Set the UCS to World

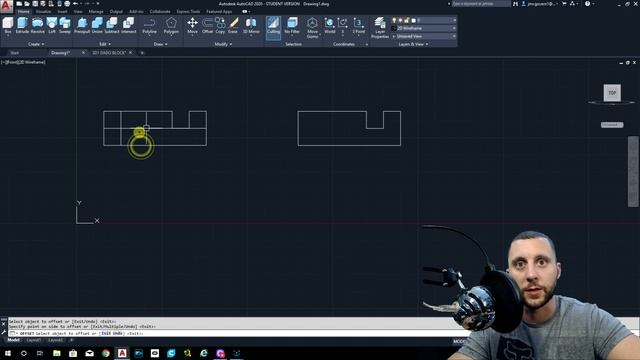[x=330, y=25]
